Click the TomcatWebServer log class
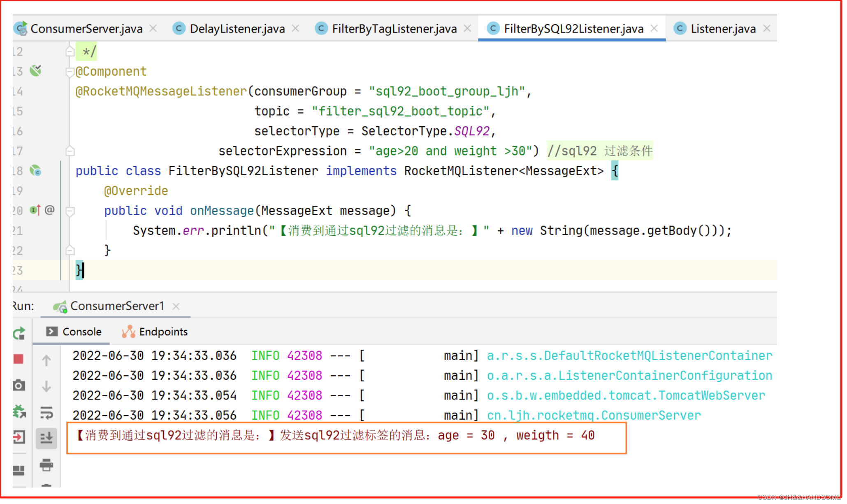This screenshot has width=847, height=504. point(626,395)
